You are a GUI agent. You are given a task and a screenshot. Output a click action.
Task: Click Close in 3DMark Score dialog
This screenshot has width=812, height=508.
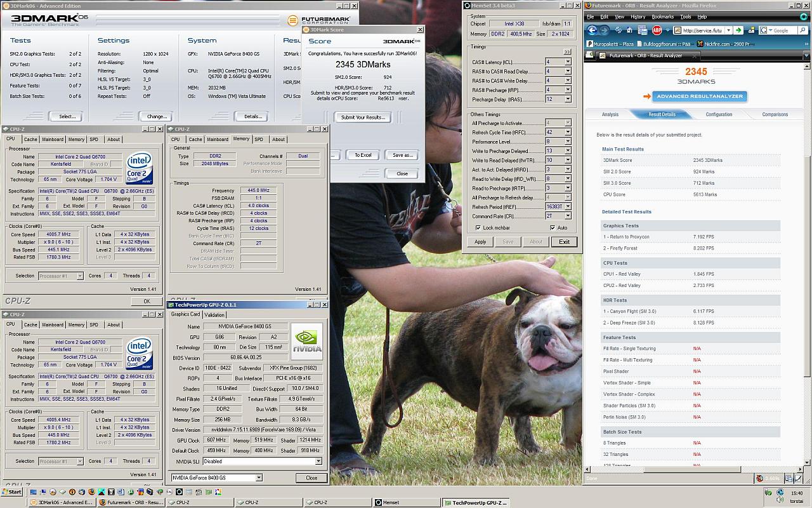coord(402,173)
